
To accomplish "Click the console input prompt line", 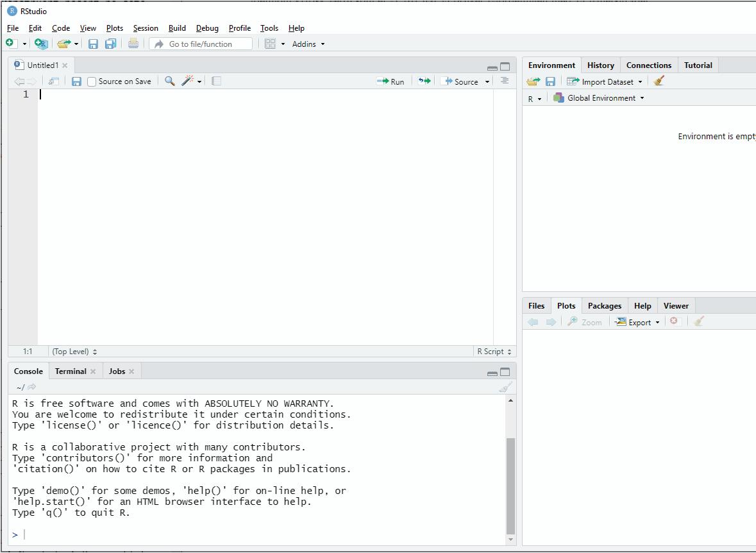I will point(258,534).
